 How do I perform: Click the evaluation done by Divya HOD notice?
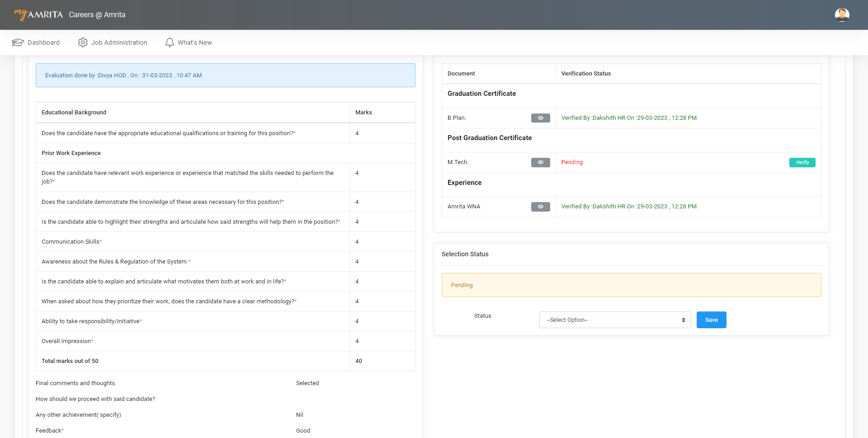[225, 75]
